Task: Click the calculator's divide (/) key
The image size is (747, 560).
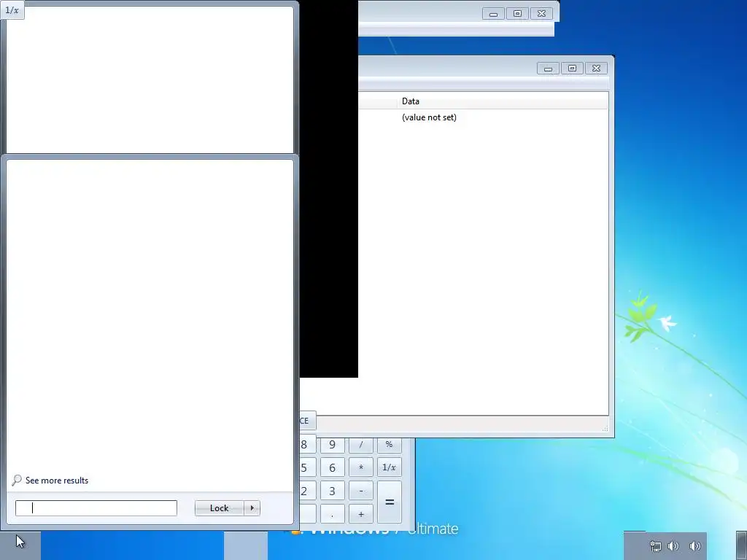Action: [x=361, y=445]
